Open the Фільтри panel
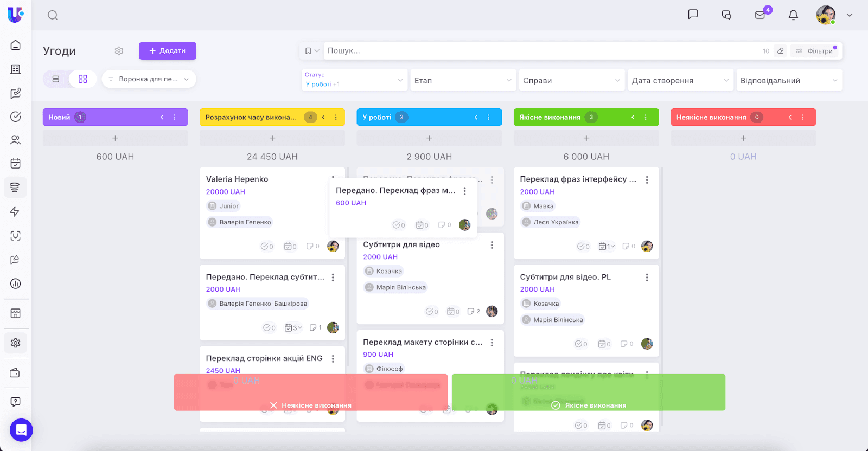Image resolution: width=868 pixels, height=451 pixels. click(x=815, y=51)
